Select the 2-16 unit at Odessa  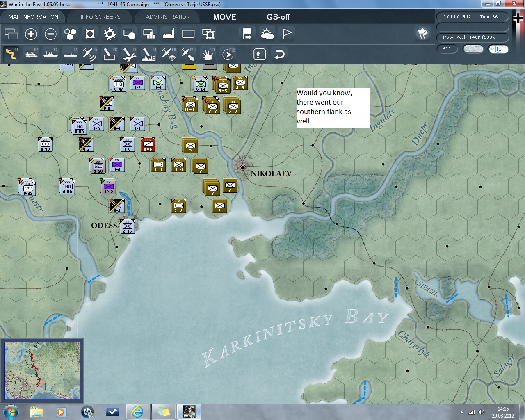point(128,226)
